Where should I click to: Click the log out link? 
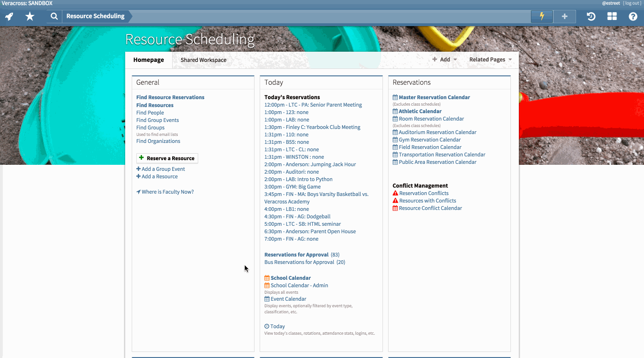pos(632,3)
